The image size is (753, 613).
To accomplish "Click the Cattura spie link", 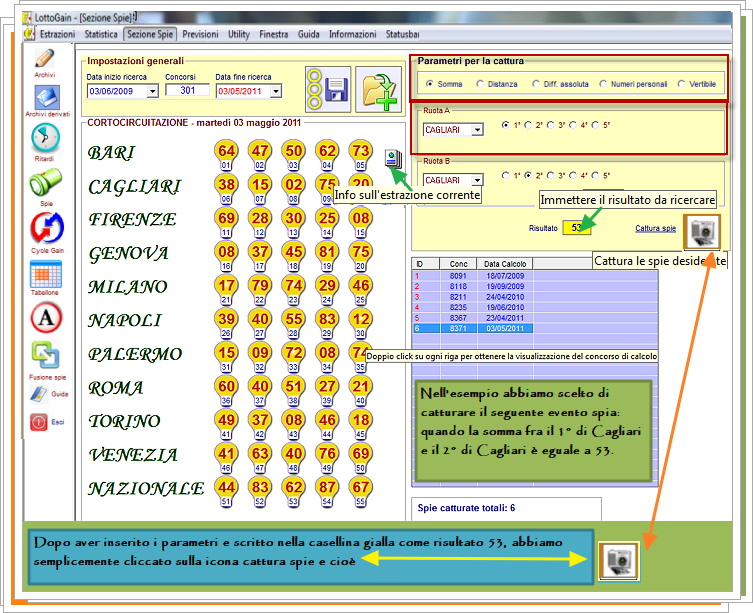I will coord(655,228).
